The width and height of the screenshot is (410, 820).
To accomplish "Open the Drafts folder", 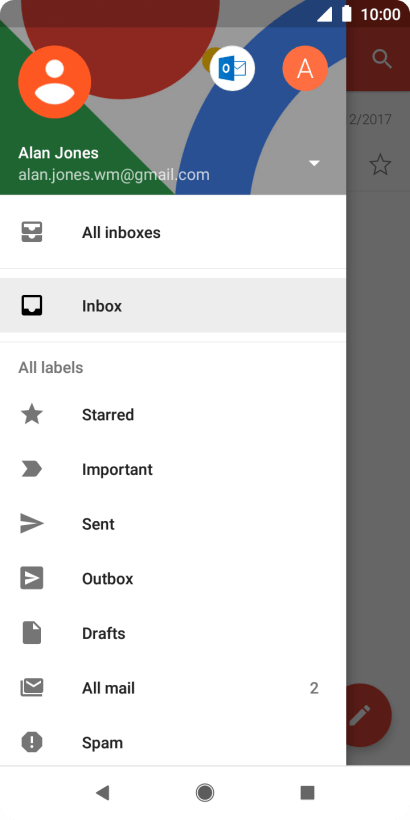I will (173, 633).
